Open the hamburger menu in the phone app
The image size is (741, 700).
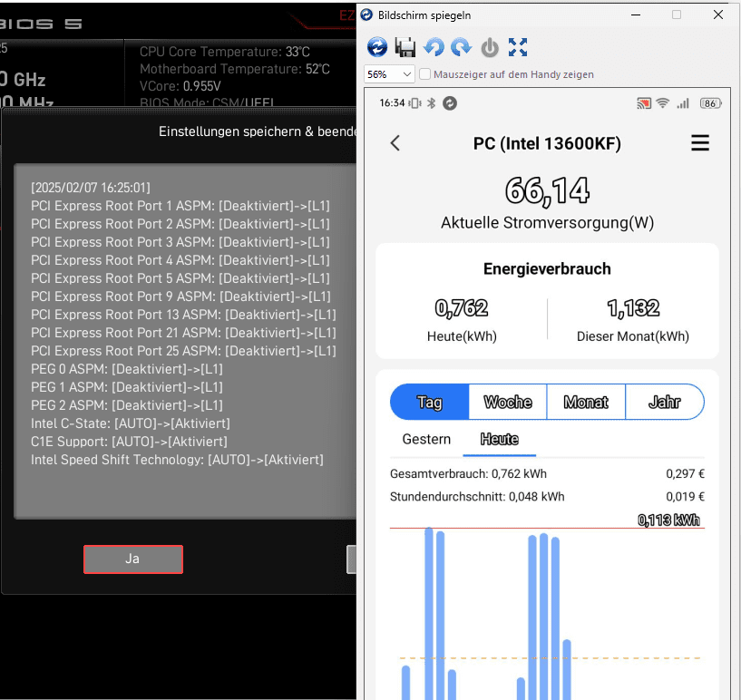point(700,142)
